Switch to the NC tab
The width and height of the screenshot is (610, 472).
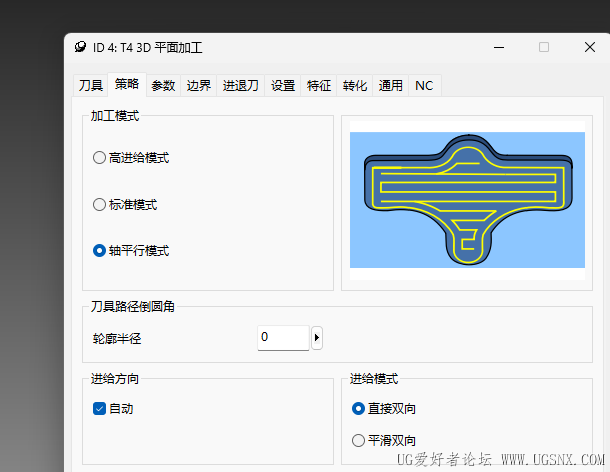424,85
